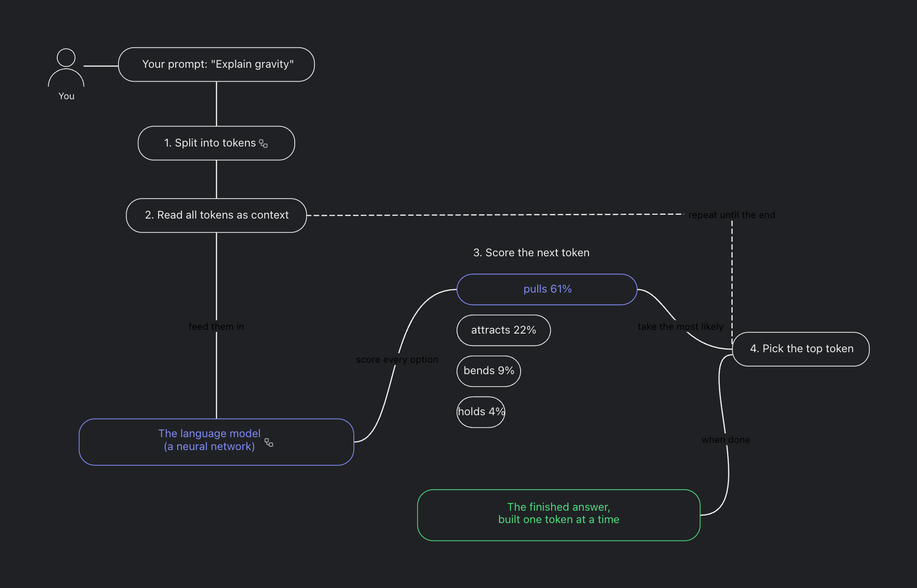Select the '4. Pick the top token' node
Viewport: 917px width, 588px height.
tap(801, 349)
